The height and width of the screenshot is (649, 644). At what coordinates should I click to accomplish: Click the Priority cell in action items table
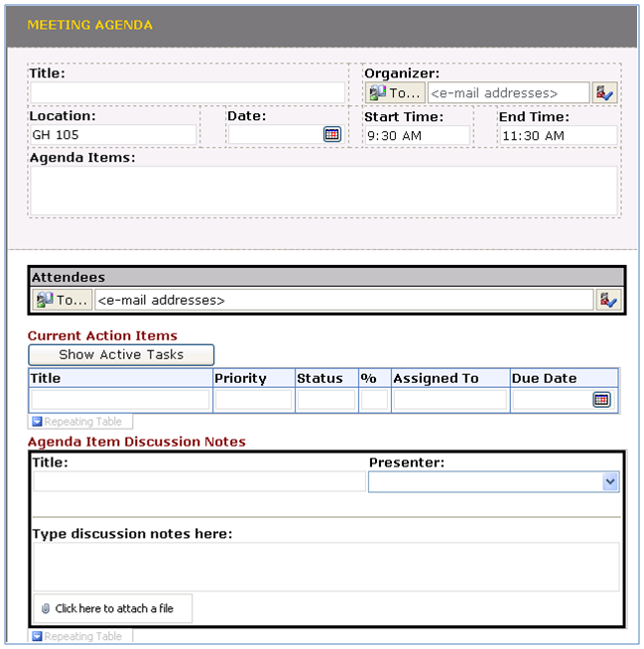coord(253,400)
